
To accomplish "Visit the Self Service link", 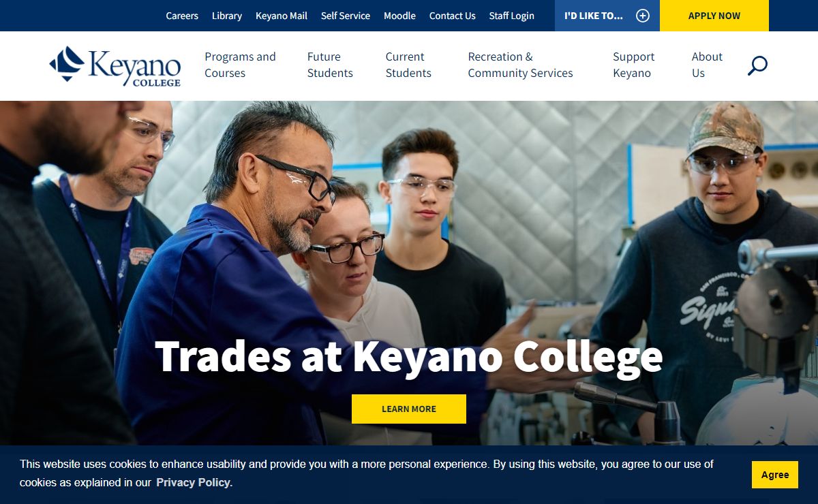I will pos(346,16).
